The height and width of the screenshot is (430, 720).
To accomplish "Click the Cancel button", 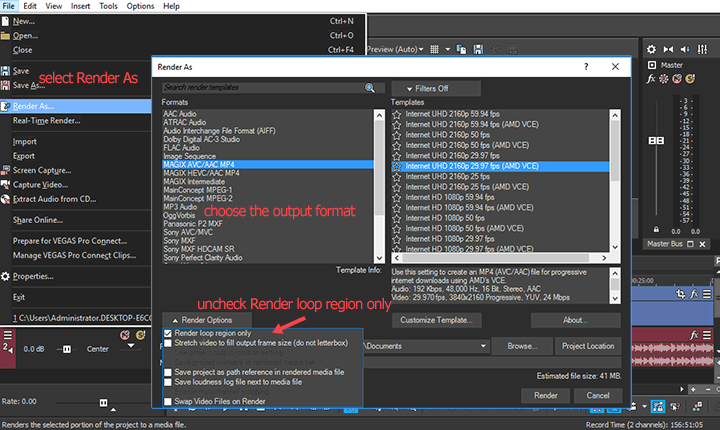I will [598, 396].
